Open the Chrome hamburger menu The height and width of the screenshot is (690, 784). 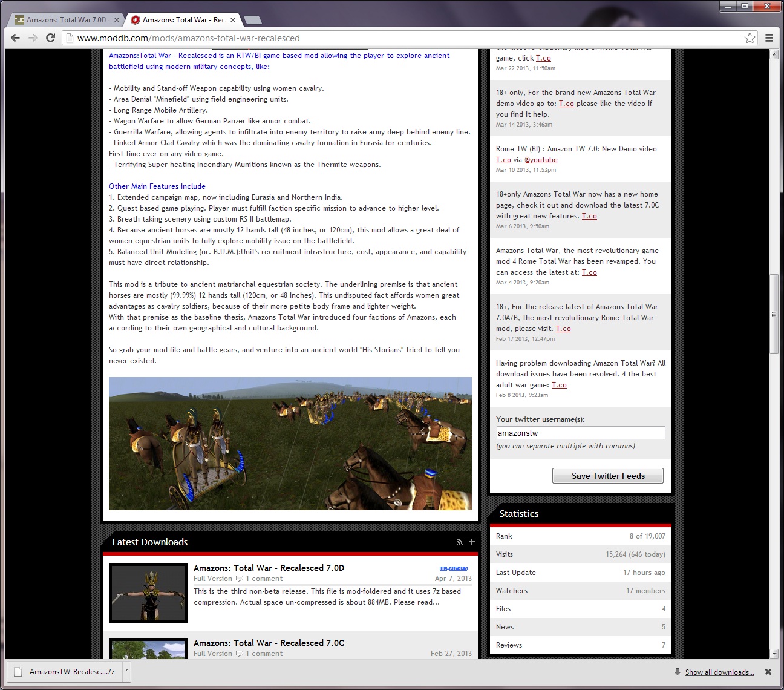769,38
